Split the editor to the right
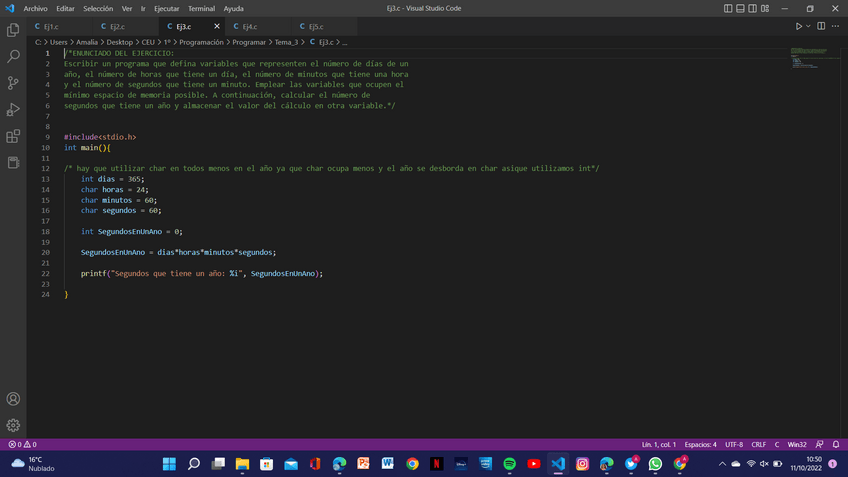The width and height of the screenshot is (848, 477). pyautogui.click(x=821, y=26)
